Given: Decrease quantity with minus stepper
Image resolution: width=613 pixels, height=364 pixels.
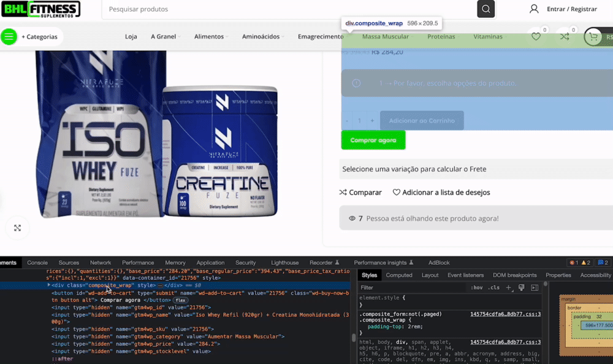Looking at the screenshot, I should [x=347, y=121].
